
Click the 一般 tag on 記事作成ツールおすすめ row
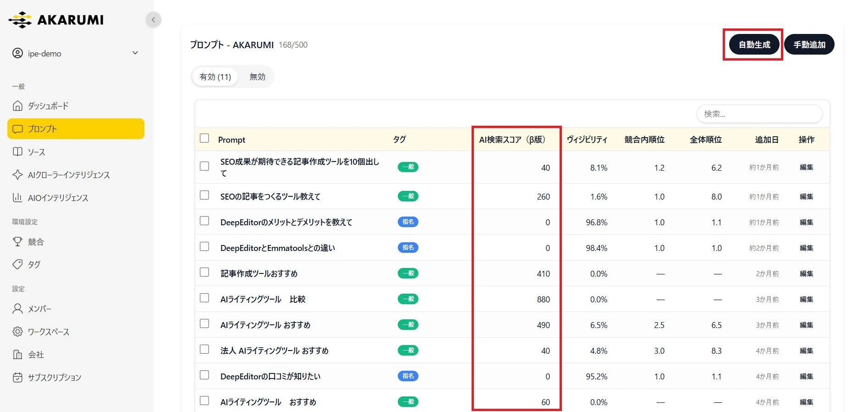pyautogui.click(x=408, y=273)
